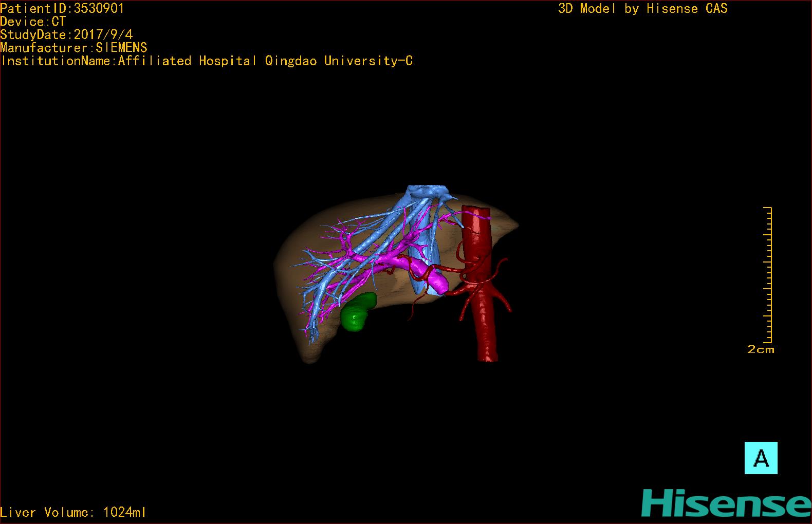Click the Device:CT label
Viewport: 812px width, 524px height.
tap(33, 22)
